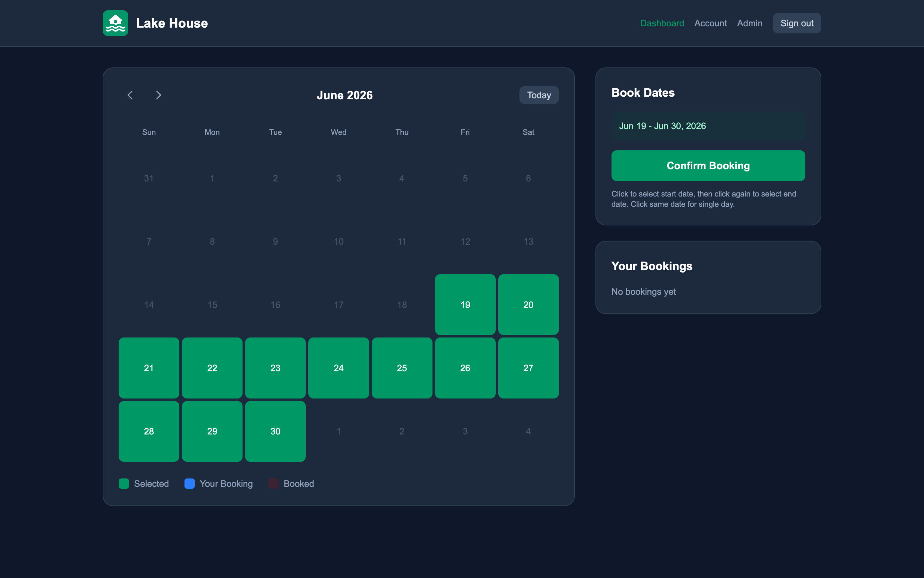Image resolution: width=924 pixels, height=578 pixels.
Task: Click the Sun weekday header
Action: pos(149,132)
